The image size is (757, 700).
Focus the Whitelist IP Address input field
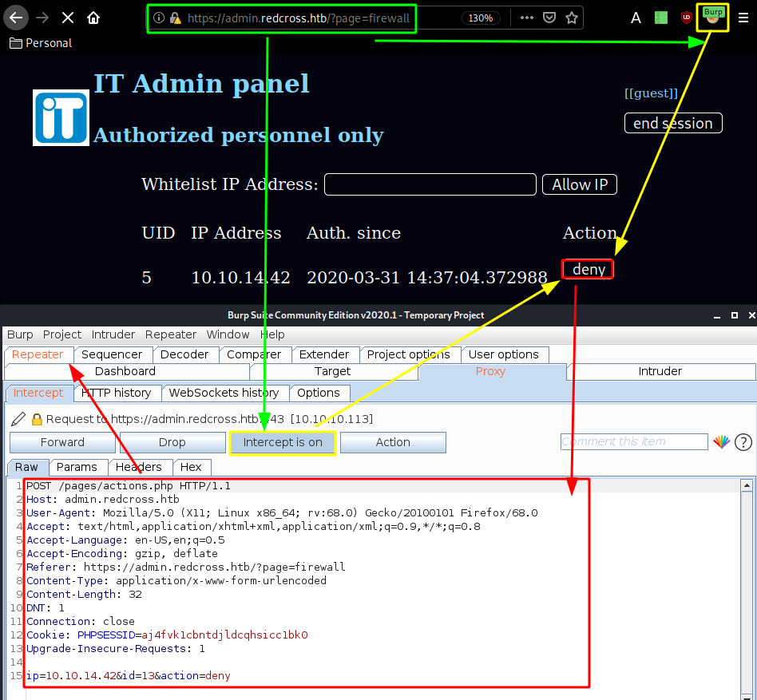coord(430,184)
